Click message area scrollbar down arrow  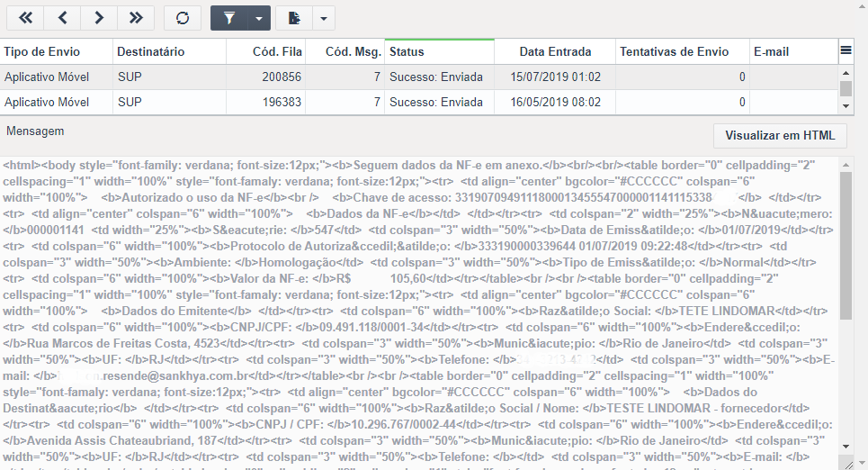(846, 447)
